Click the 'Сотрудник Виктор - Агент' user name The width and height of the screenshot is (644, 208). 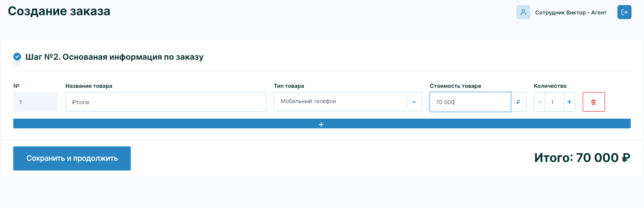pos(571,12)
